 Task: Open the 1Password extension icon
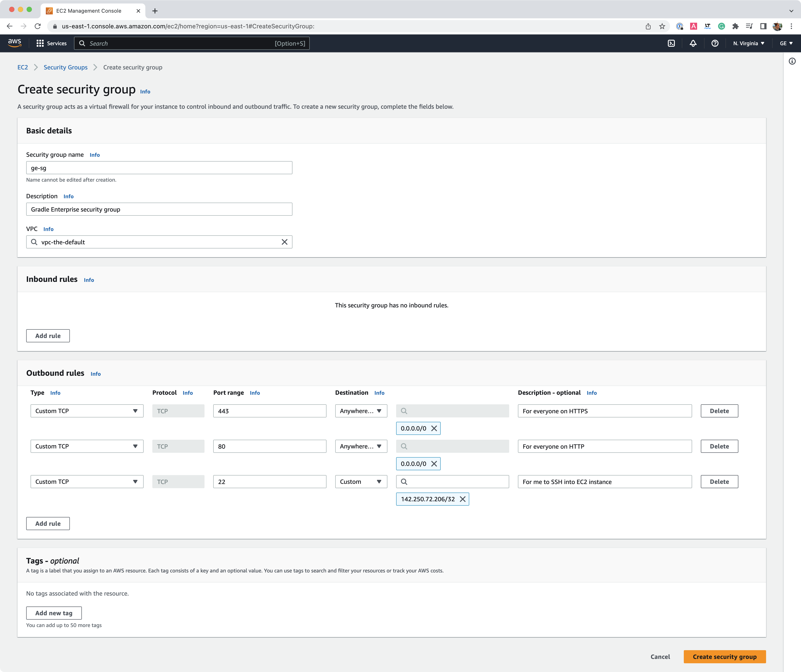click(x=680, y=26)
